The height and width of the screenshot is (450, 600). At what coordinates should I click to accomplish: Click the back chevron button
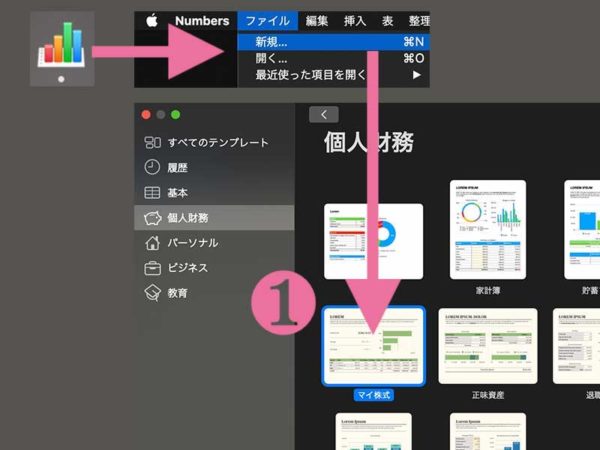[x=324, y=114]
